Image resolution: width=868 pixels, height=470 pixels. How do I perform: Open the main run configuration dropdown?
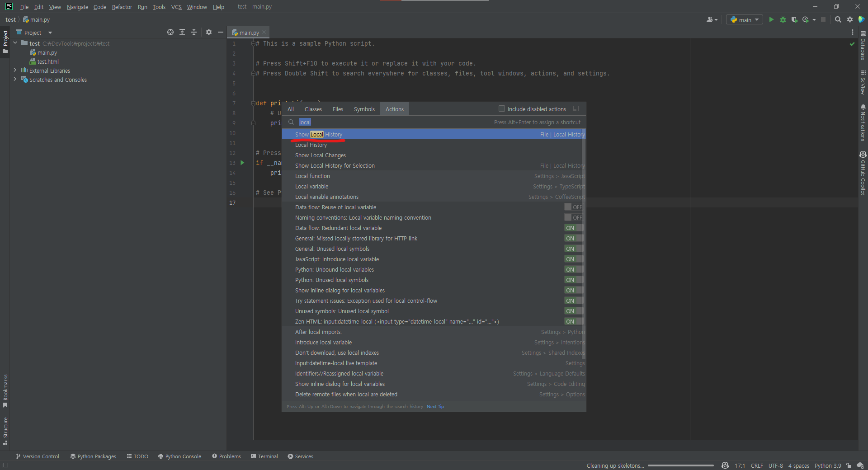(x=745, y=19)
